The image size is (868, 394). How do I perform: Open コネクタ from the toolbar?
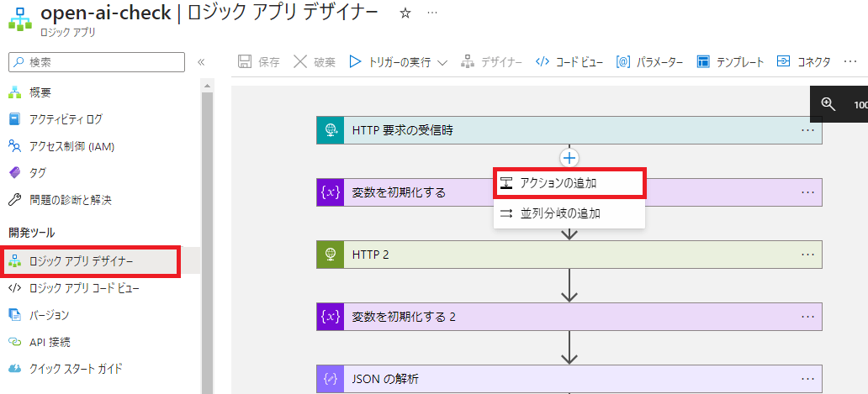pos(803,62)
